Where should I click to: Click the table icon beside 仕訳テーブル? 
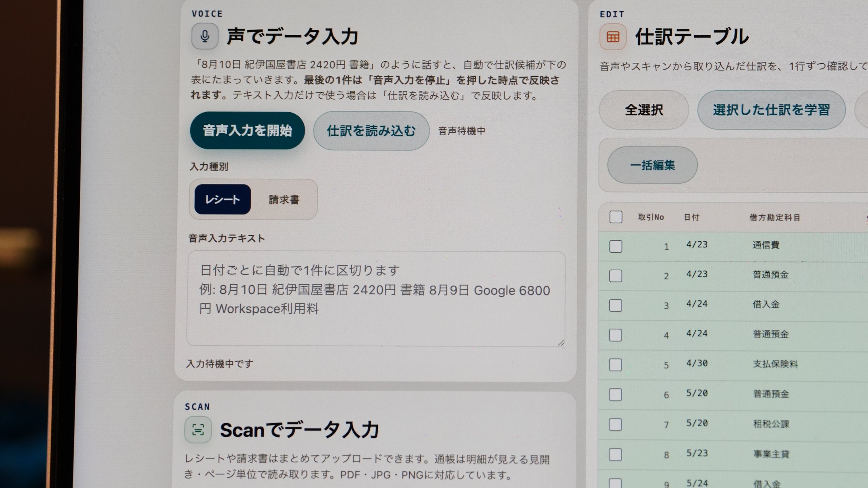(613, 37)
